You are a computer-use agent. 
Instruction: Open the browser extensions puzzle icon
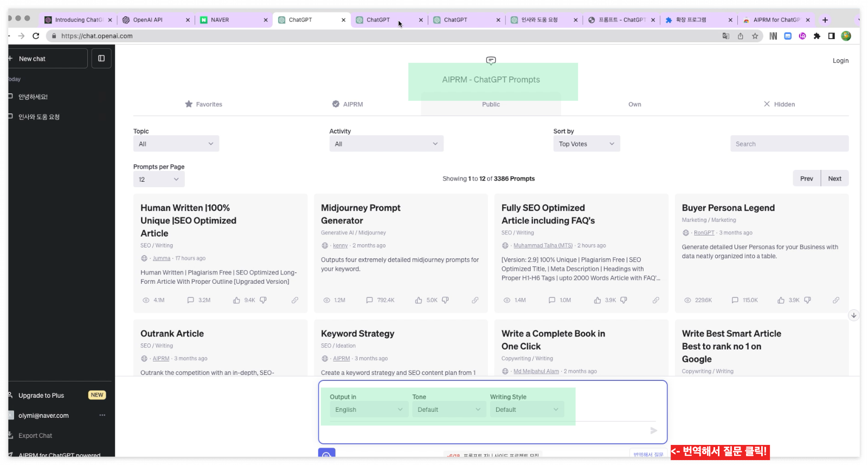tap(817, 36)
